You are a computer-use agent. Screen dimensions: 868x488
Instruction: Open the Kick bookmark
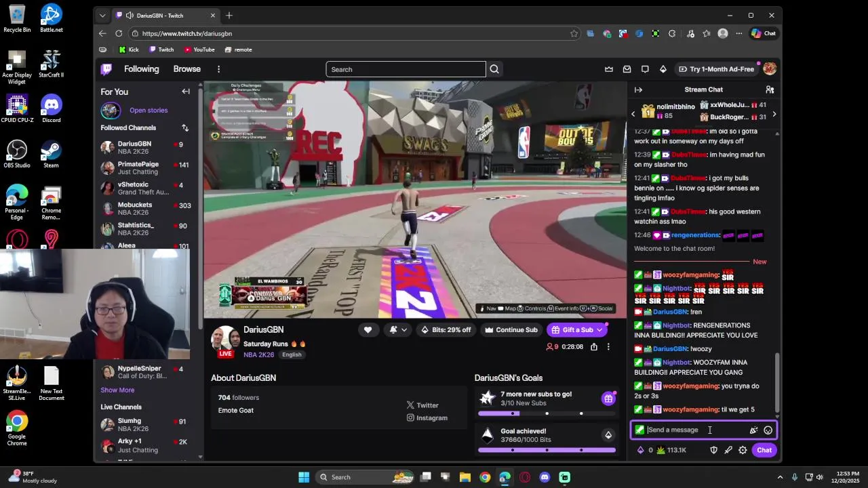129,49
